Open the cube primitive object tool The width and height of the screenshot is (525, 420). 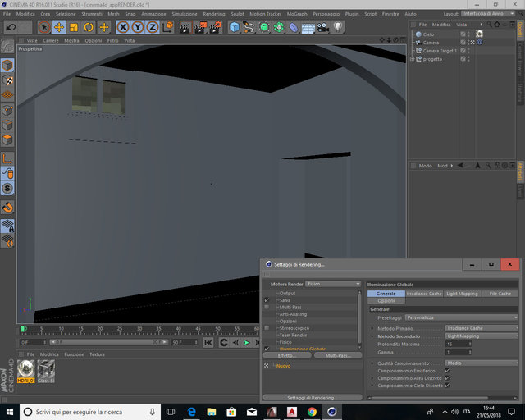[x=235, y=27]
